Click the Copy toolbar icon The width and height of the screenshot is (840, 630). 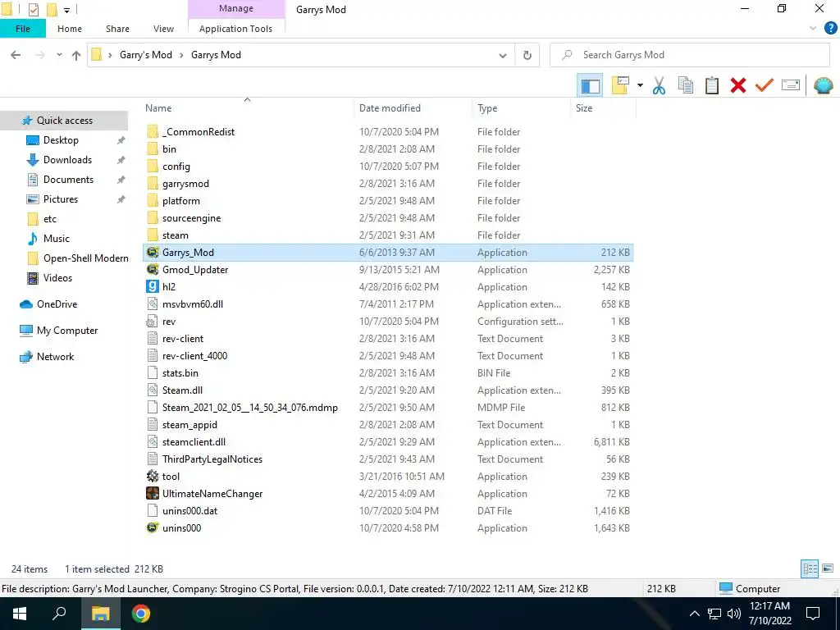[x=685, y=85]
